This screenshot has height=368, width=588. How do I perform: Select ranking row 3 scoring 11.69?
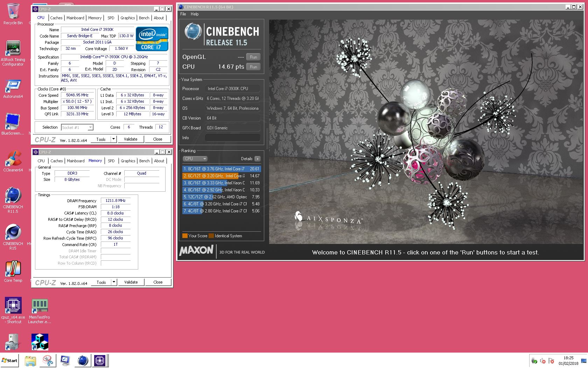point(221,183)
